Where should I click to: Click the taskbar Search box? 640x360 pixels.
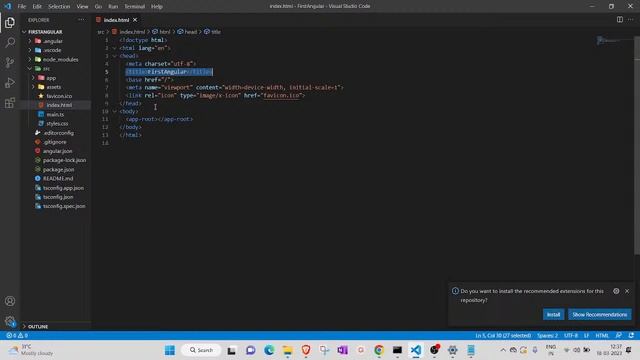(x=201, y=350)
